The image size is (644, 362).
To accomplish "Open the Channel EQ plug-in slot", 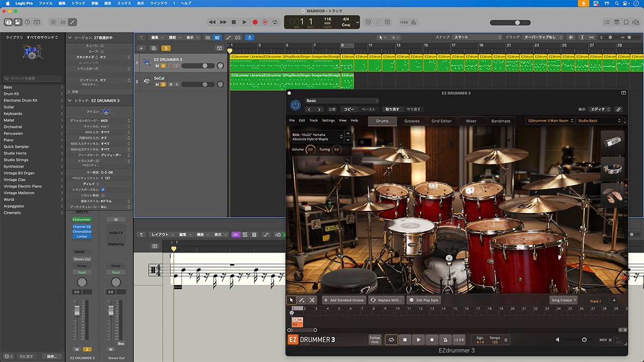I will tap(82, 227).
